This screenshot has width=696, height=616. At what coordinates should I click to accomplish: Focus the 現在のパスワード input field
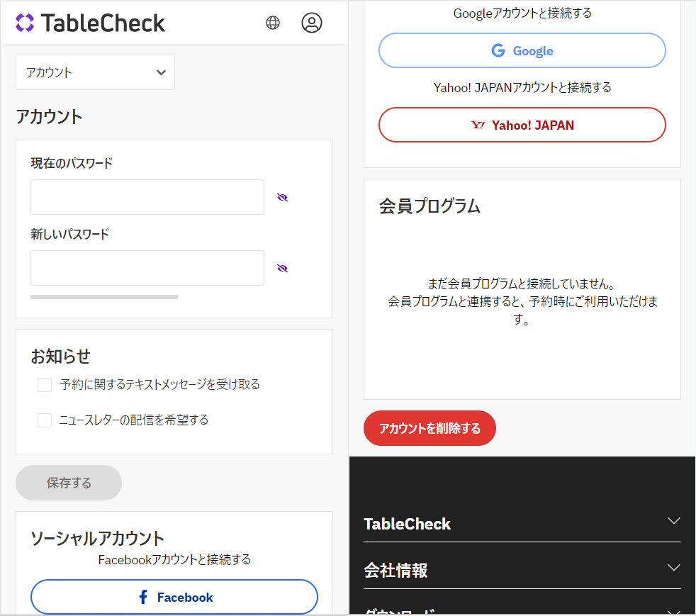coord(147,197)
